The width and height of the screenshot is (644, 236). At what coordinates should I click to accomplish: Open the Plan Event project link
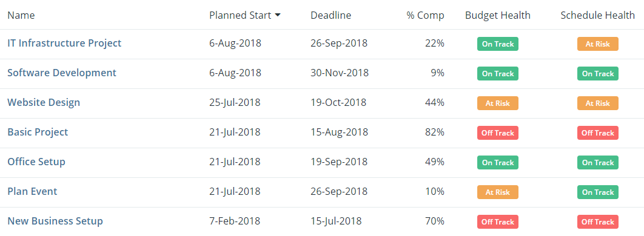(33, 191)
